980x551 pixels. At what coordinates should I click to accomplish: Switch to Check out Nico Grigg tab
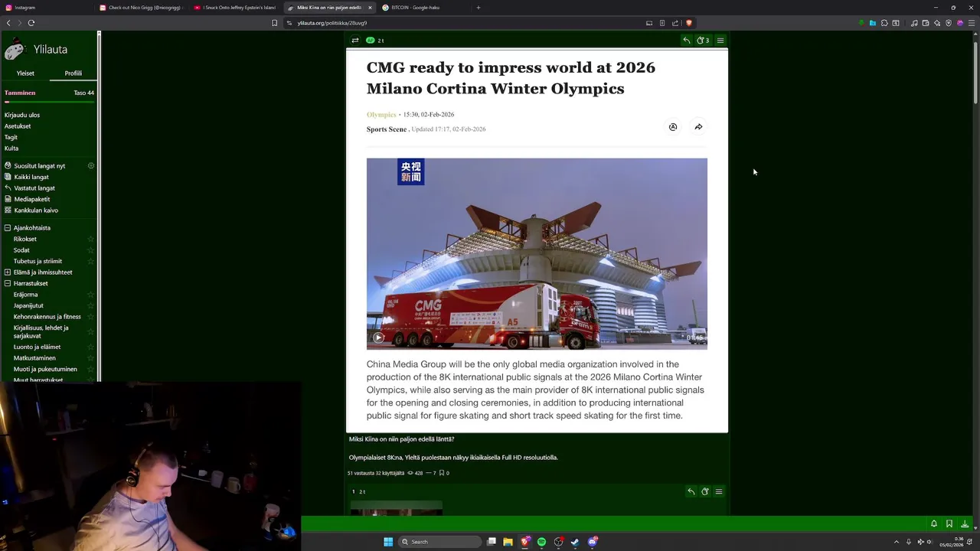[x=142, y=8]
